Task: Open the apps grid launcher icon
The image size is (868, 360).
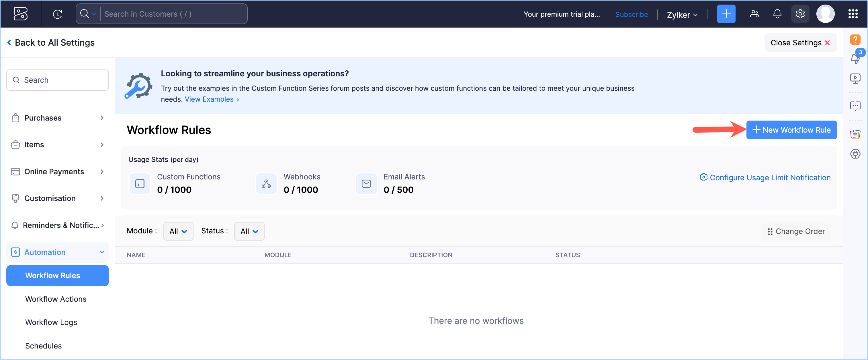Action: [x=853, y=14]
